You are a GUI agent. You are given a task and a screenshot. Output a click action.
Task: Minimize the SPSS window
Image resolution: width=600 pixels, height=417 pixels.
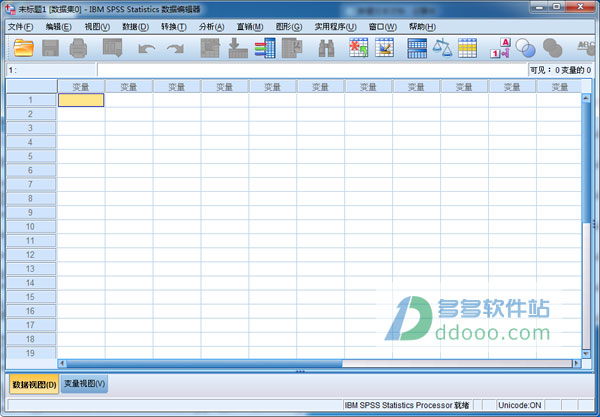click(540, 7)
